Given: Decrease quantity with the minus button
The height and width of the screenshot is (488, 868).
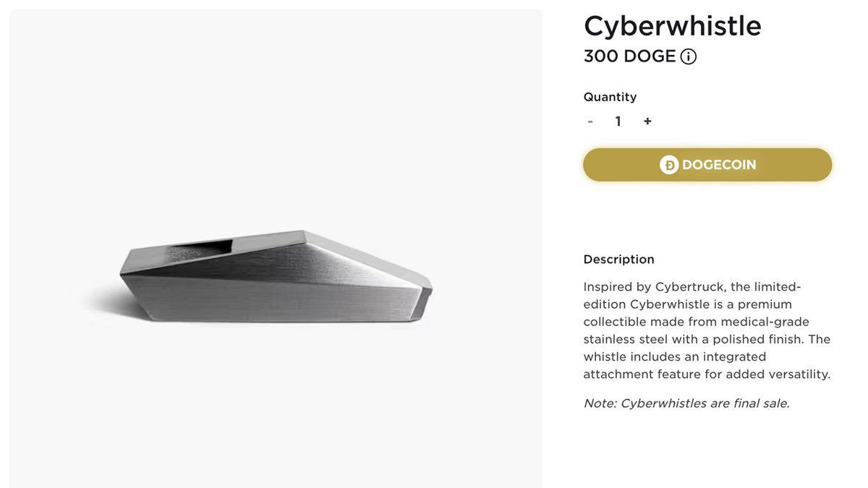Looking at the screenshot, I should (x=590, y=121).
